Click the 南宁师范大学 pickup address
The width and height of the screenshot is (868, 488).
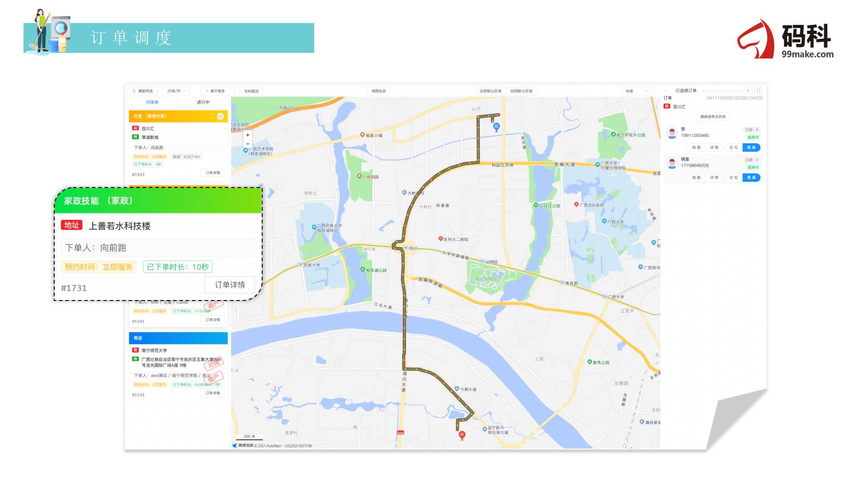point(154,351)
